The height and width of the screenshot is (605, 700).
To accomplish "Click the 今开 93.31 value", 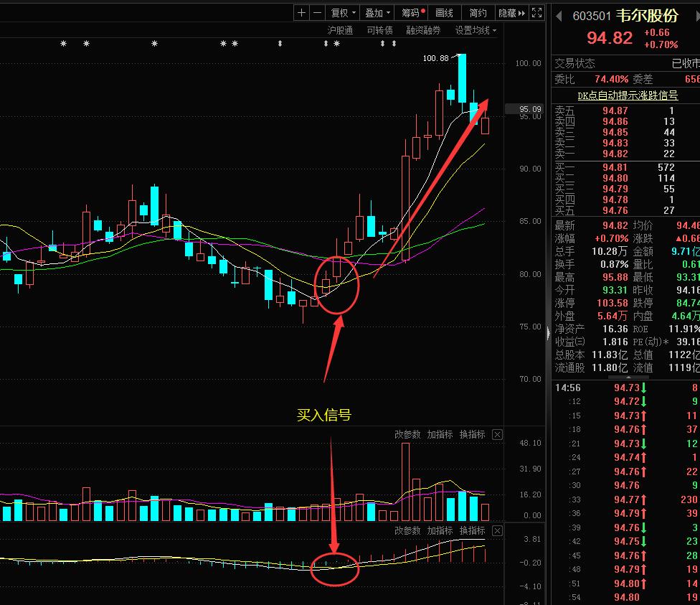I will pyautogui.click(x=615, y=290).
